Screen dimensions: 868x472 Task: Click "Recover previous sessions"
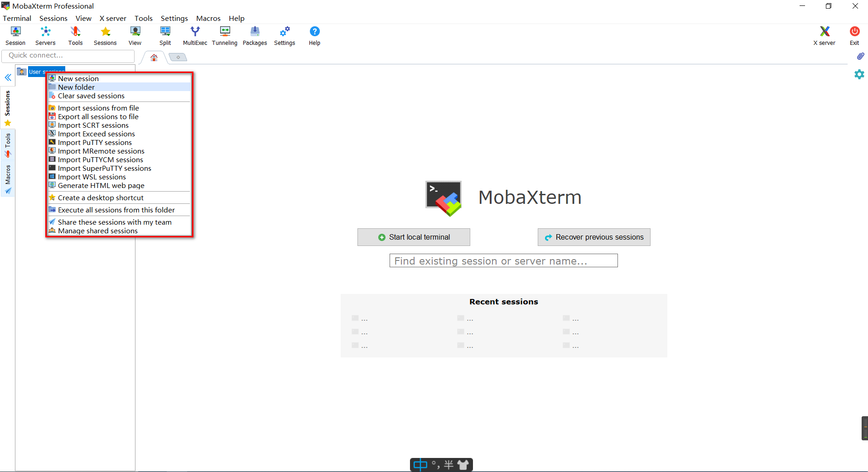[x=594, y=237]
